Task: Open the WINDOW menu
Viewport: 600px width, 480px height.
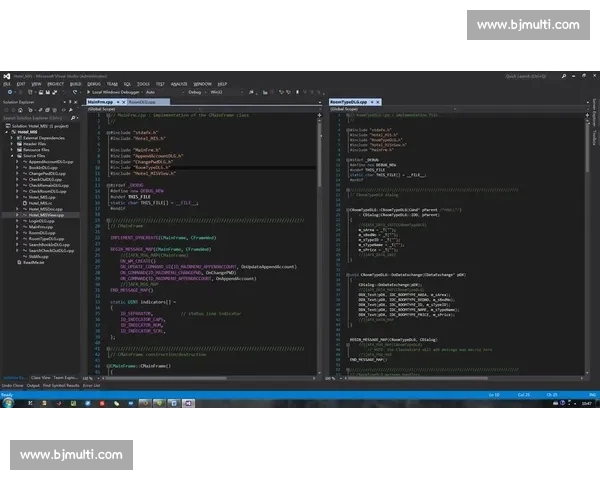Action: point(202,84)
